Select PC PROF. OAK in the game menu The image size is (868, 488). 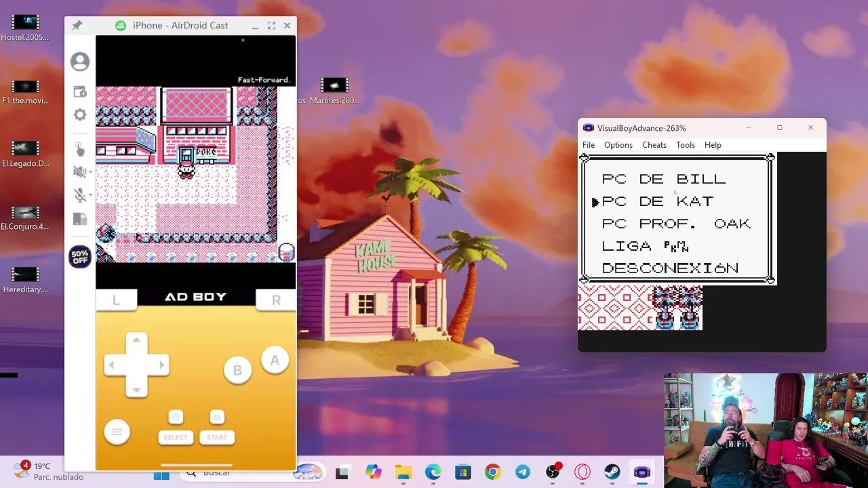pos(676,224)
